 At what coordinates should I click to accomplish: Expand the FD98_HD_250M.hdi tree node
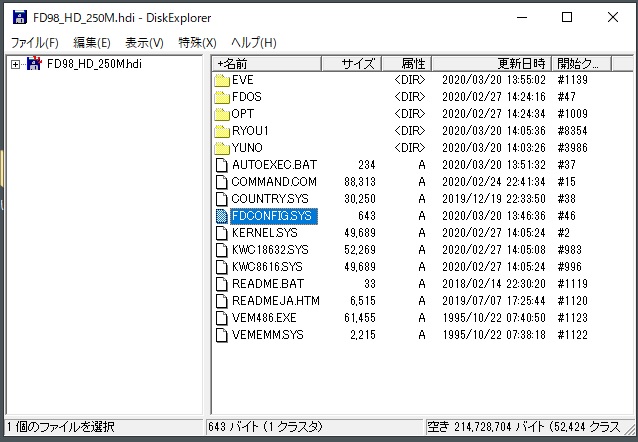pos(15,64)
